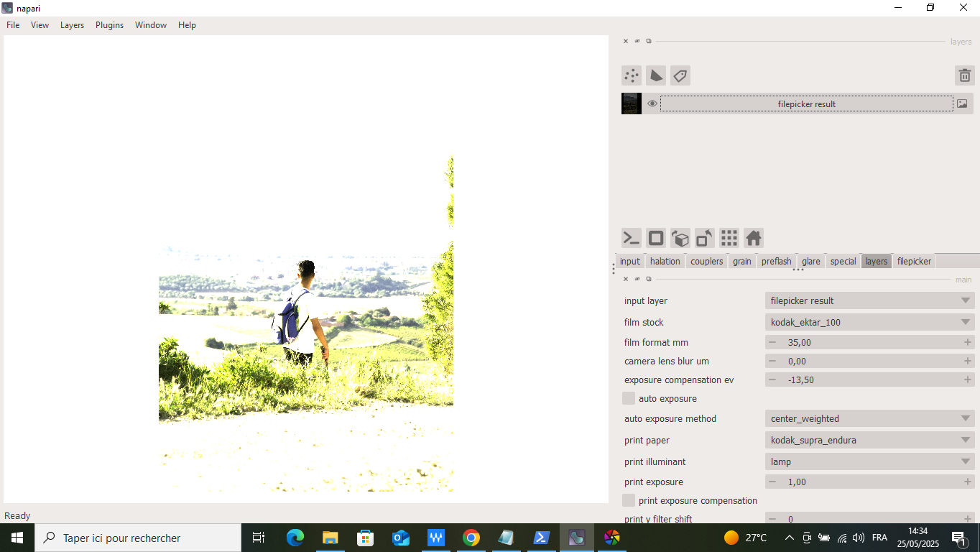The width and height of the screenshot is (980, 552).
Task: Create a new points layer
Action: point(632,75)
